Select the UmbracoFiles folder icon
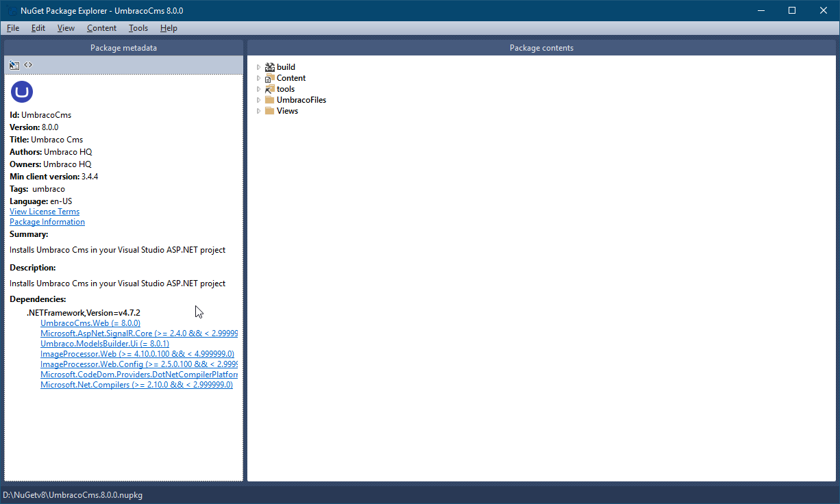Viewport: 840px width, 504px height. pos(269,100)
